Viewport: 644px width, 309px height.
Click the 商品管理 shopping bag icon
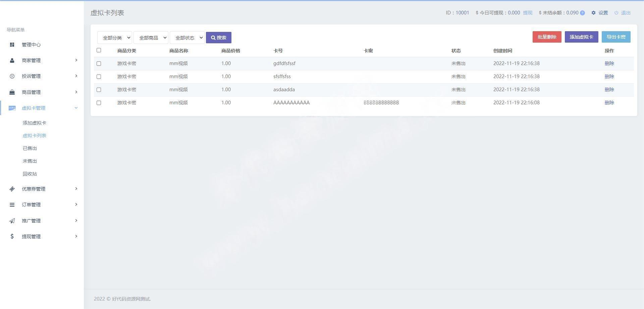coord(12,92)
